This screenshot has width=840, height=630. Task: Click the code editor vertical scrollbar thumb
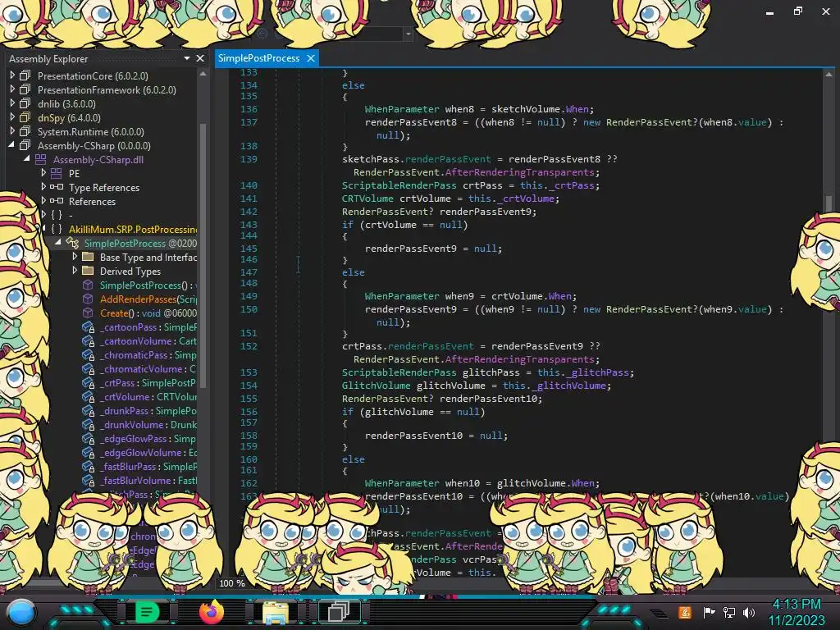point(829,203)
